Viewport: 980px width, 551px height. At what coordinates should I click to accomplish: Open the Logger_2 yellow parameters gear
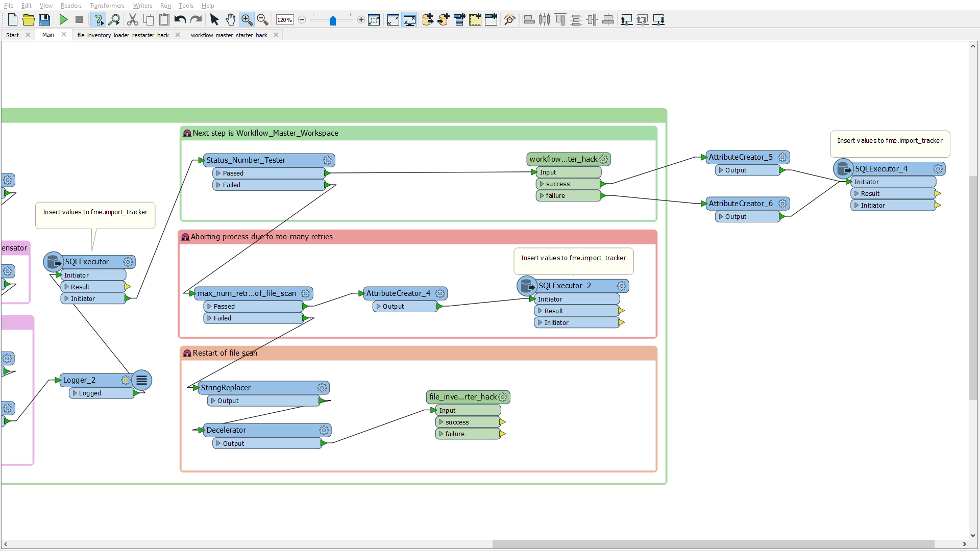126,380
